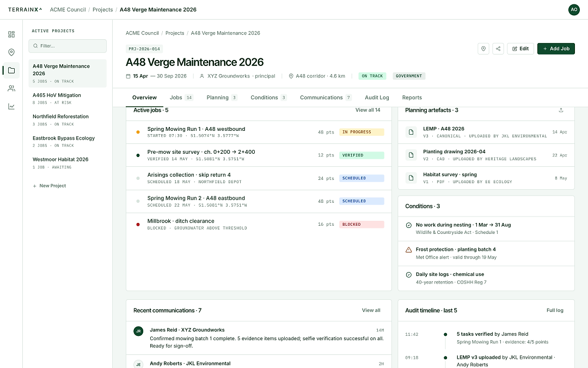This screenshot has width=588, height=368.
Task: Open the Reports tab
Action: pos(412,98)
